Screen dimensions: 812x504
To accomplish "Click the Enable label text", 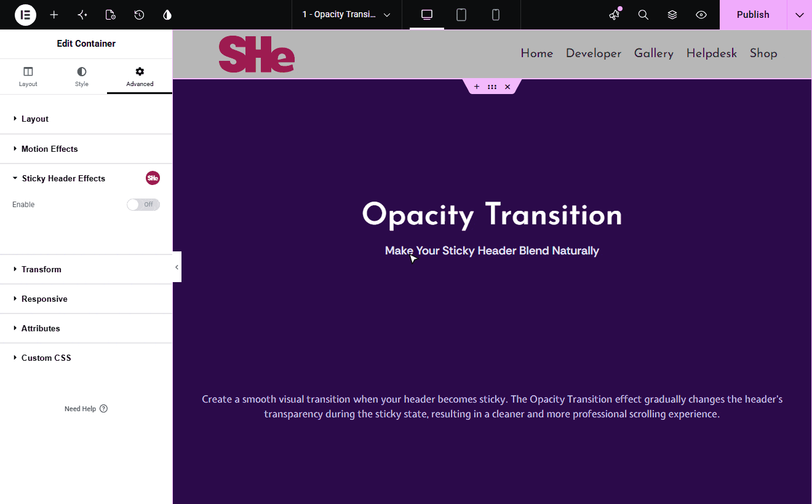I will [23, 205].
